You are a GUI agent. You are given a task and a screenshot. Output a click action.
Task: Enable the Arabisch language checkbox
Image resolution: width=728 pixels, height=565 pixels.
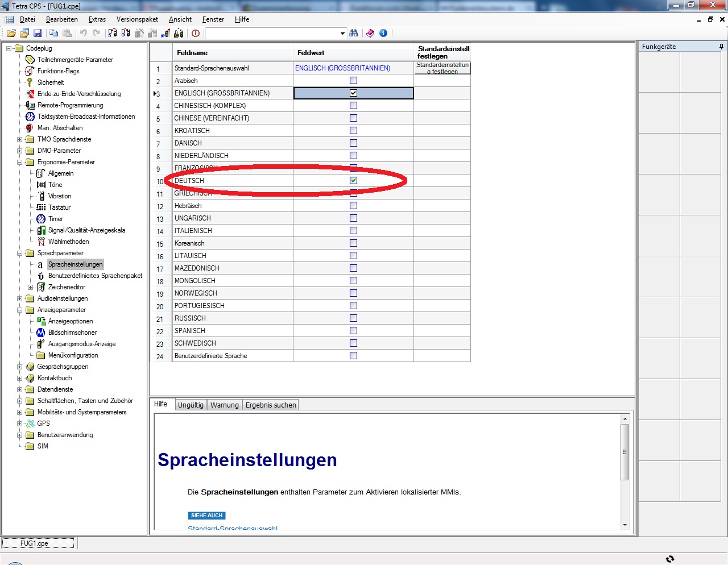click(353, 81)
